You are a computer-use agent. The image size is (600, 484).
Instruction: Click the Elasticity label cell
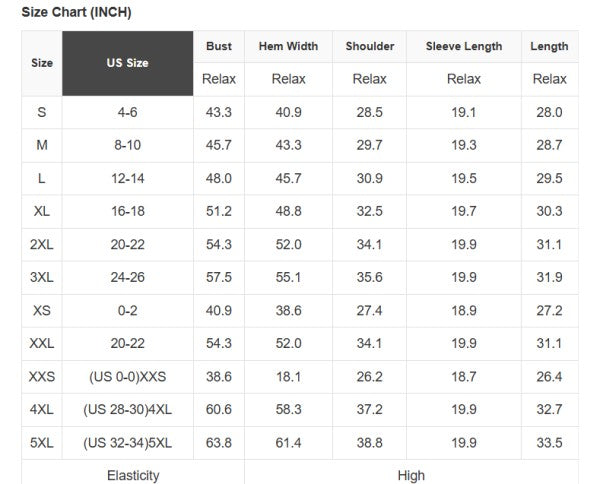[133, 476]
